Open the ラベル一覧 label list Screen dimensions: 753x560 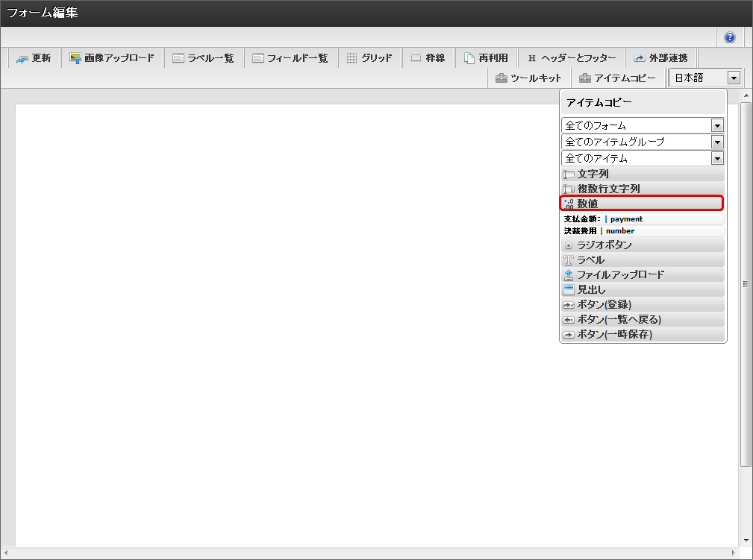click(x=203, y=58)
